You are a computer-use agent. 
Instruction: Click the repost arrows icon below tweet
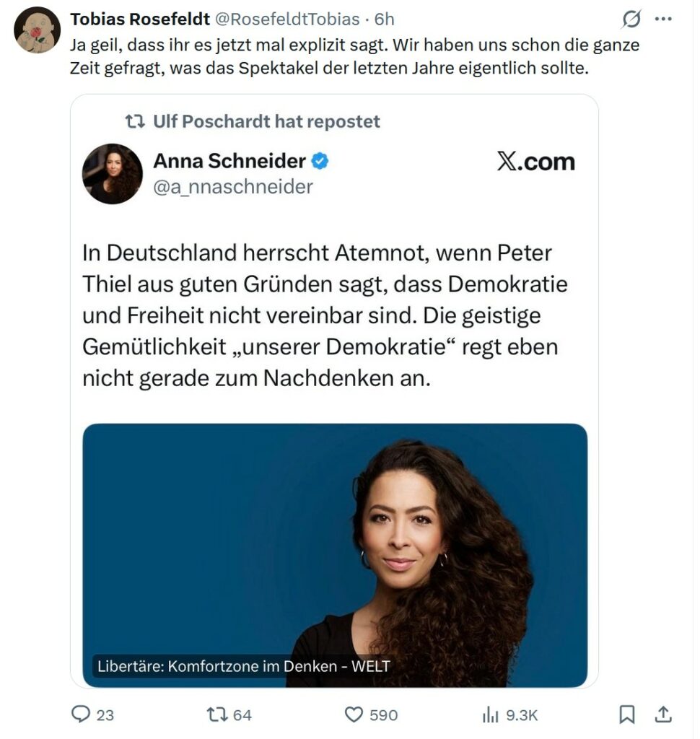click(x=216, y=714)
